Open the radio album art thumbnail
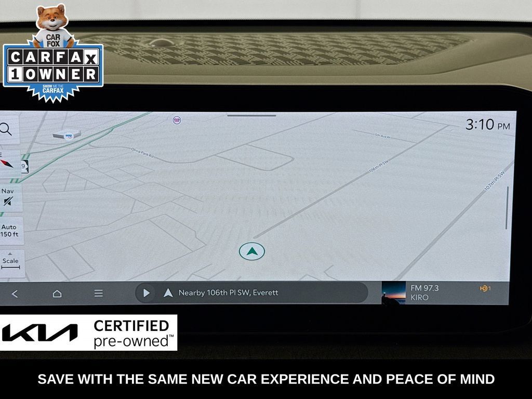 tap(393, 293)
